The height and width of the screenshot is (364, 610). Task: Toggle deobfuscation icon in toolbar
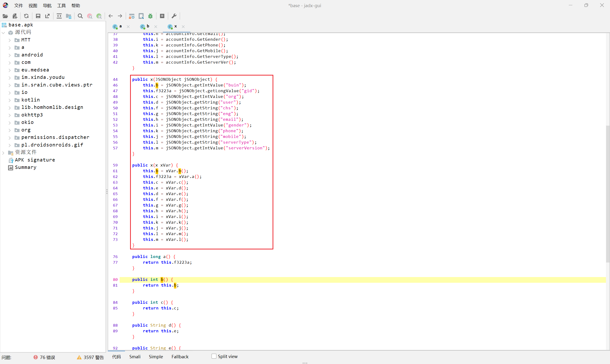pos(132,16)
